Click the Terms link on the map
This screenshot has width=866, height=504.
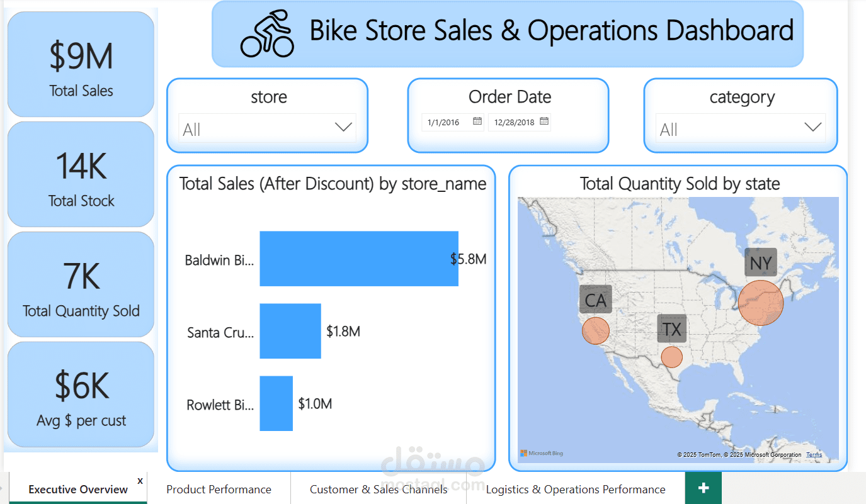[814, 454]
